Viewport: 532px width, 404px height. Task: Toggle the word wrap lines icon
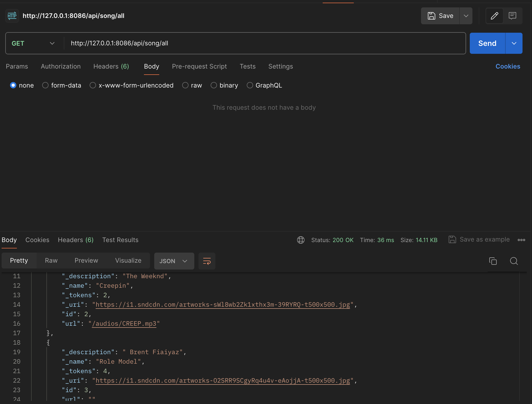tap(207, 261)
